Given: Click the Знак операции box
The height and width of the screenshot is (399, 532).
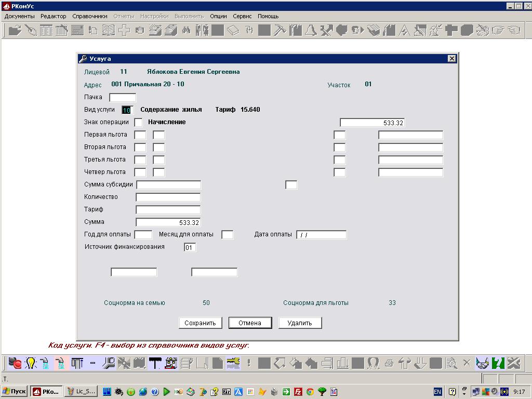Looking at the screenshot, I should click(x=138, y=123).
